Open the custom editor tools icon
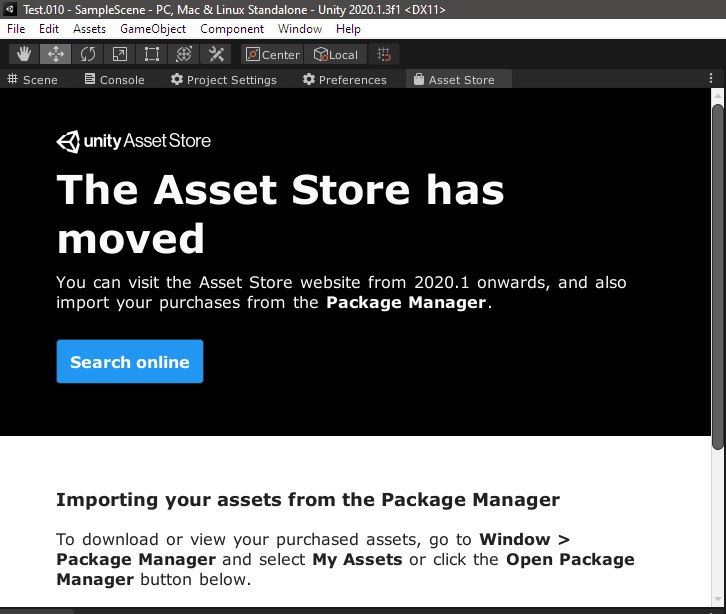 216,54
